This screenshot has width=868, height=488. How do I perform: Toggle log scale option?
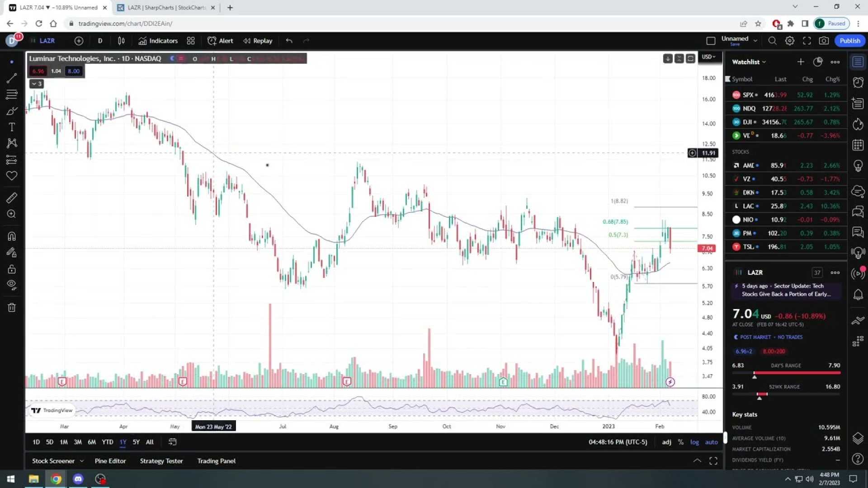point(694,442)
